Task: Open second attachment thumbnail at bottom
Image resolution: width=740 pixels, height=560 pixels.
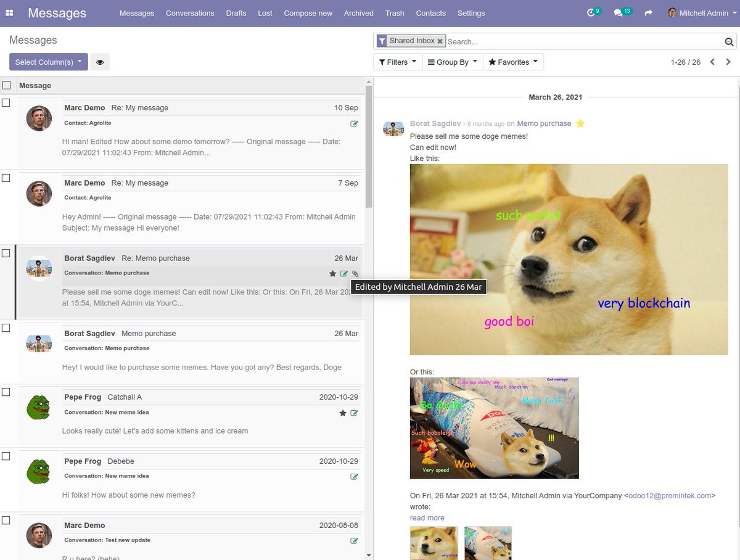Action: [488, 543]
